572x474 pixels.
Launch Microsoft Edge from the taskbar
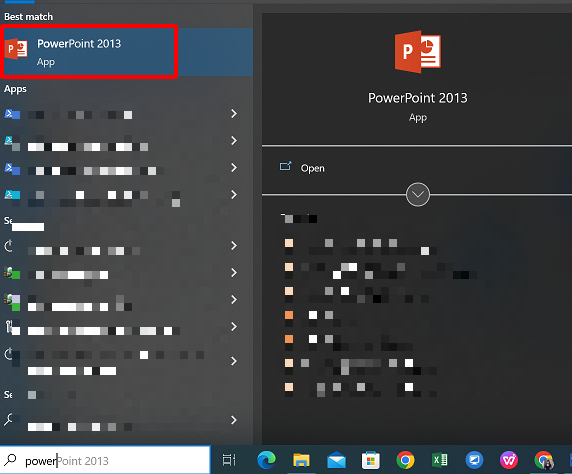coord(266,460)
